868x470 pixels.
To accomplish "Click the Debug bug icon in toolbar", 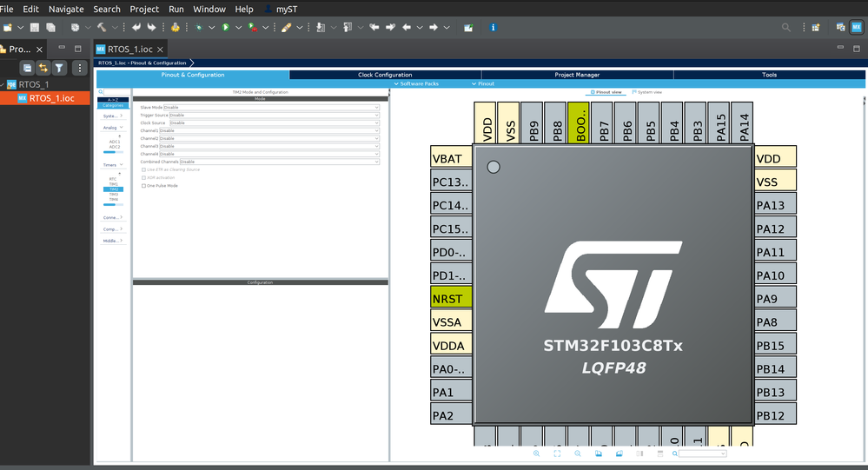I will (200, 28).
